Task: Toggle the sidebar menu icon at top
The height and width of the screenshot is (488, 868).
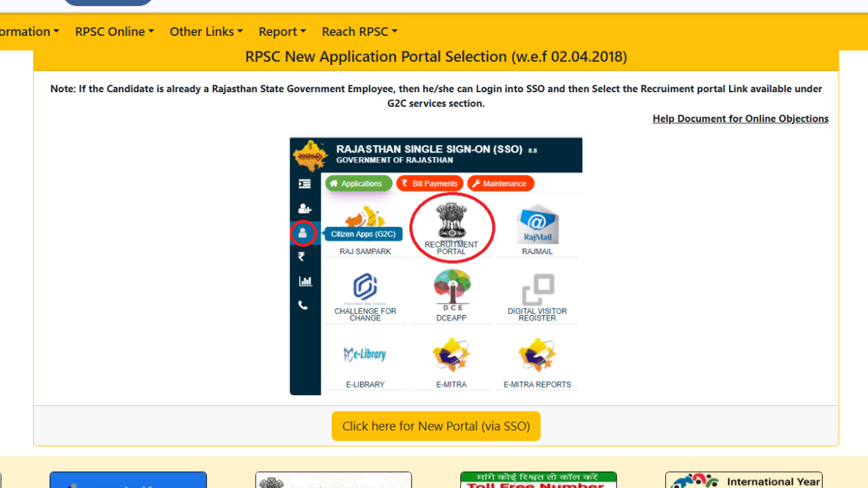Action: (304, 184)
